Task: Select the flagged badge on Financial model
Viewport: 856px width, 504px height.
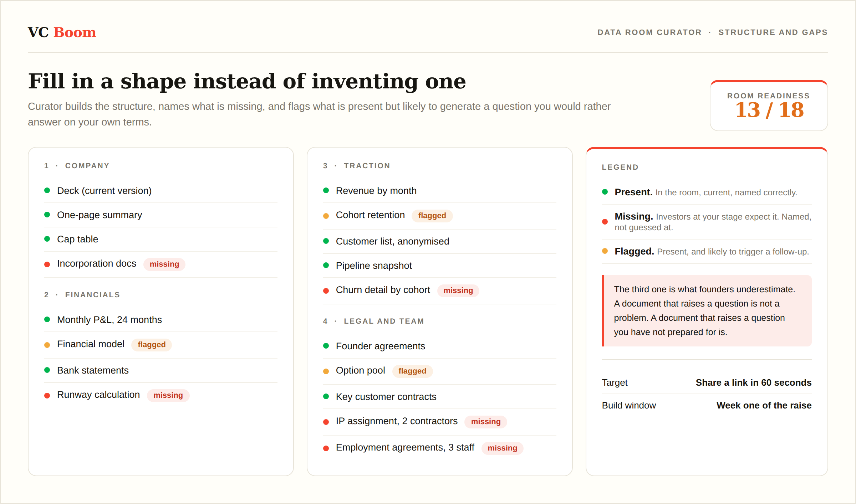Action: pos(152,345)
